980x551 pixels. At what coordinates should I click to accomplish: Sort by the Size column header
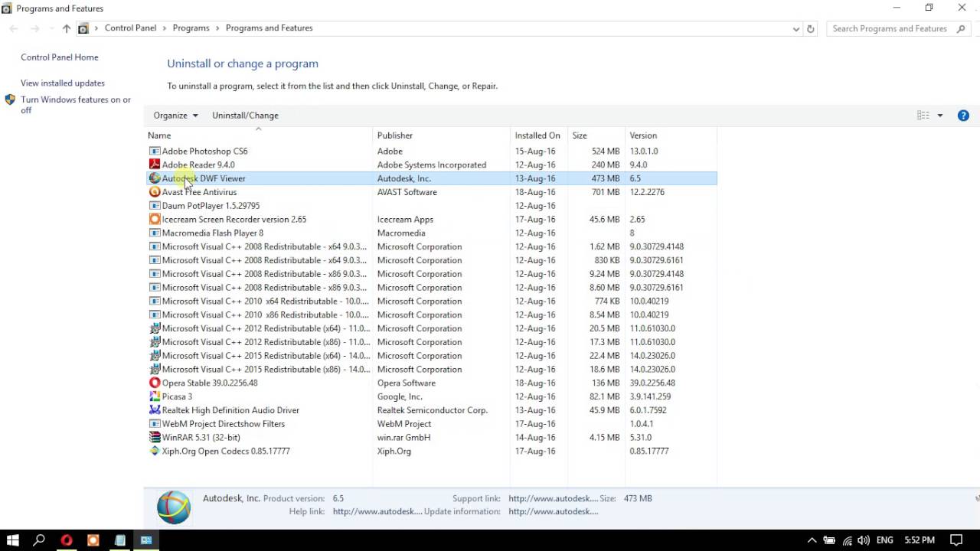click(596, 135)
